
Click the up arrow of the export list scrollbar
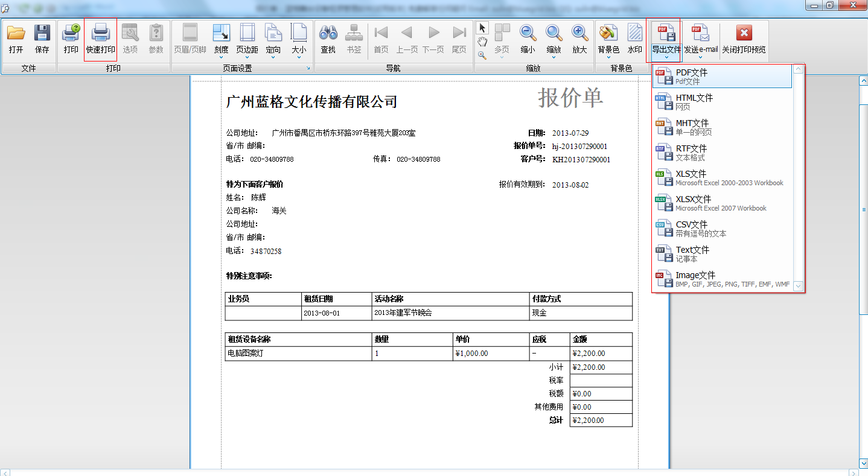pos(799,69)
